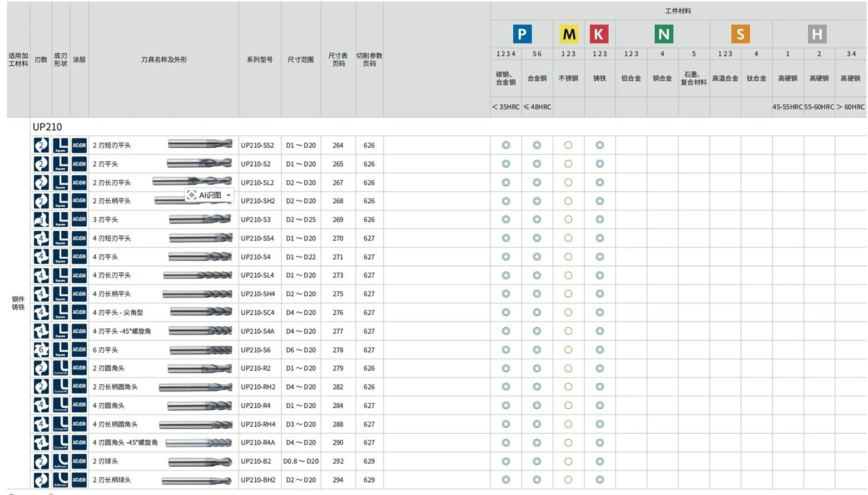Open the AI识图 dropdown arrow
The height and width of the screenshot is (495, 868).
(x=228, y=195)
